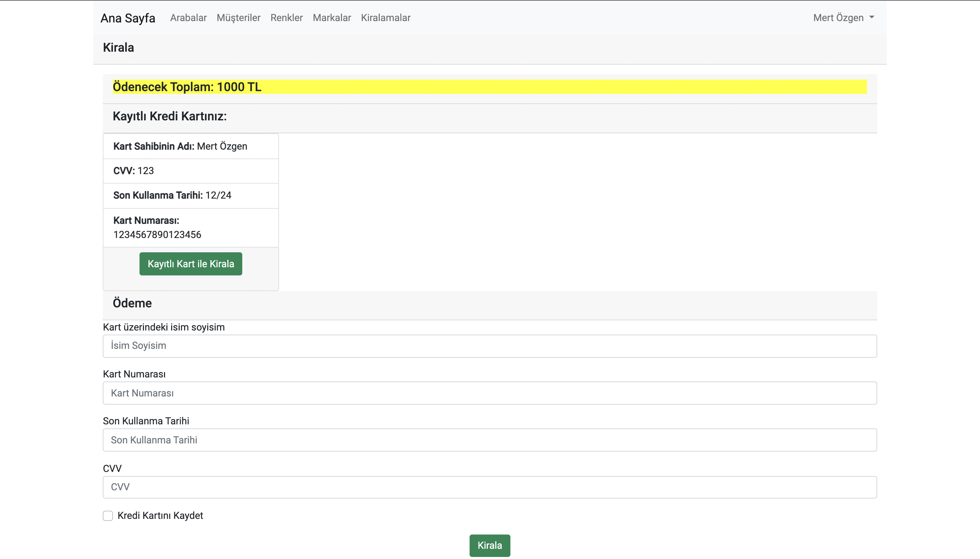Go to Arabalar in the navbar
The image size is (980, 559).
(188, 18)
